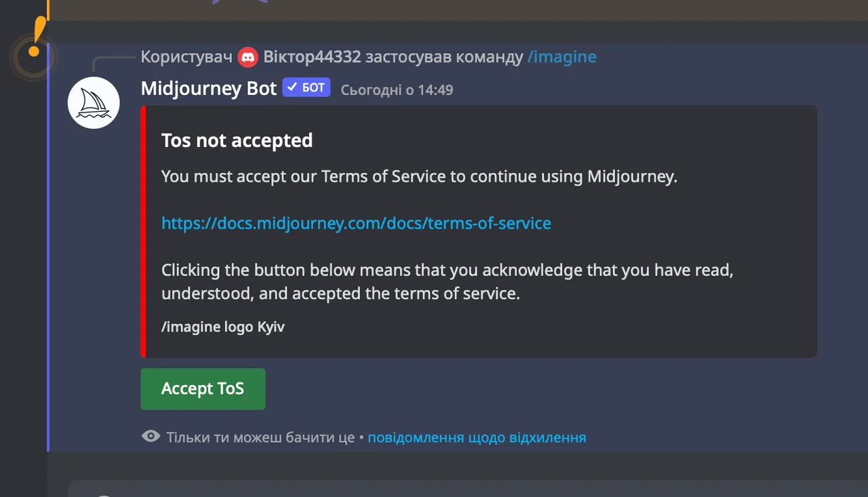The image size is (868, 497).
Task: Click the "/imagine logo Kyiv" footer text
Action: pos(223,327)
